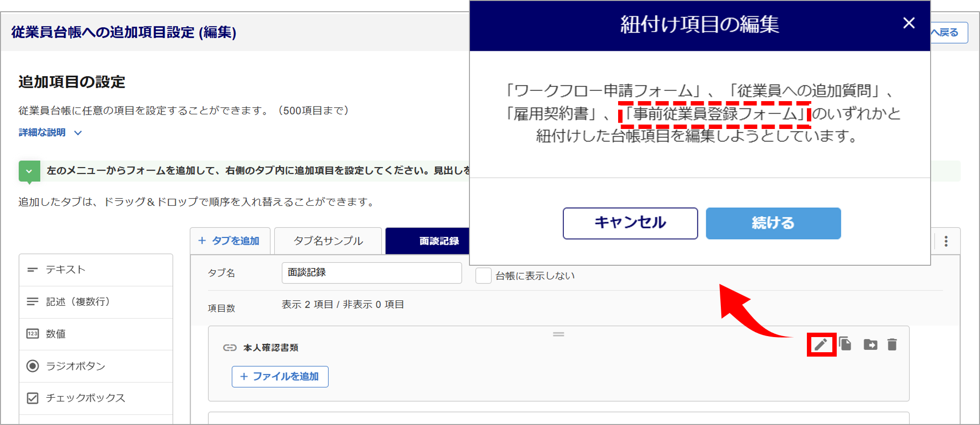
Task: Click the move-to-folder icon for 本人確認書類
Action: [870, 344]
